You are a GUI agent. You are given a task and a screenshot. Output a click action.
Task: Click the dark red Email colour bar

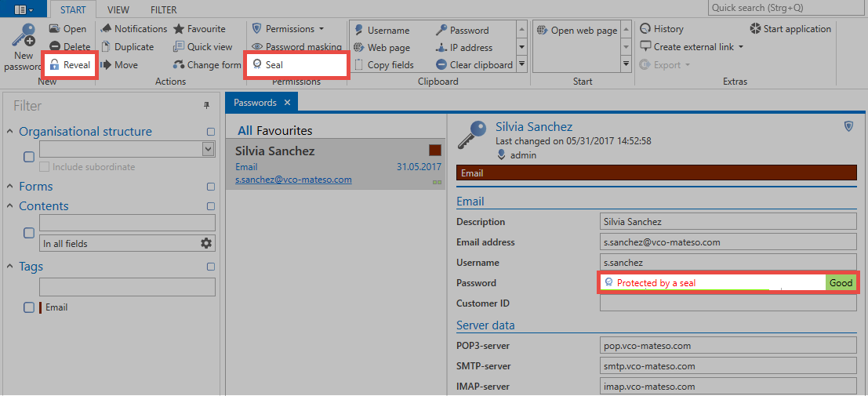point(656,173)
